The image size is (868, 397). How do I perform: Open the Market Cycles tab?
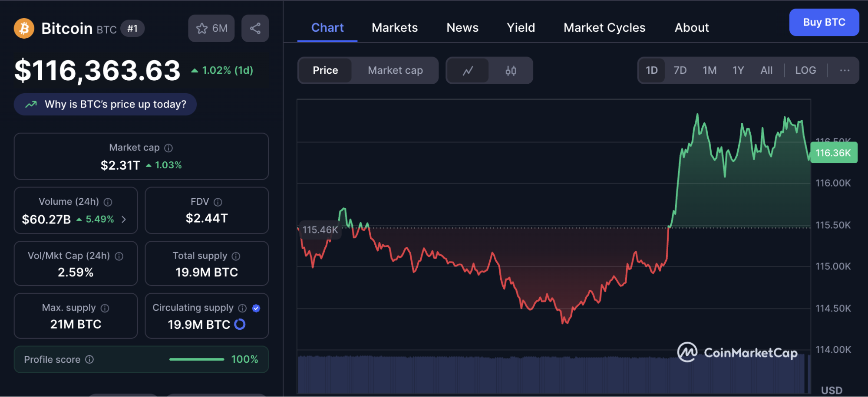click(604, 27)
